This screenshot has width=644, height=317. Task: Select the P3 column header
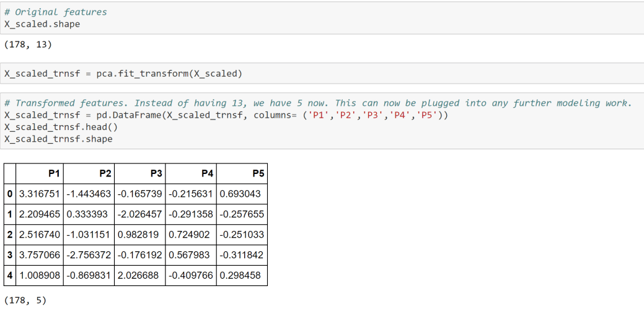(x=139, y=173)
